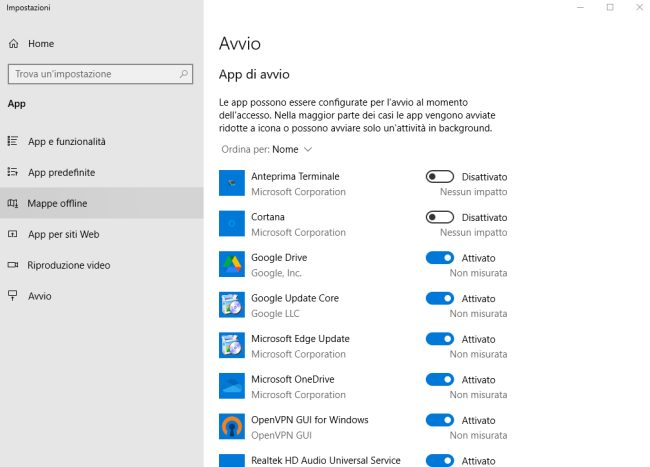The height and width of the screenshot is (467, 650).
Task: Click the search magnifier icon
Action: tap(184, 74)
